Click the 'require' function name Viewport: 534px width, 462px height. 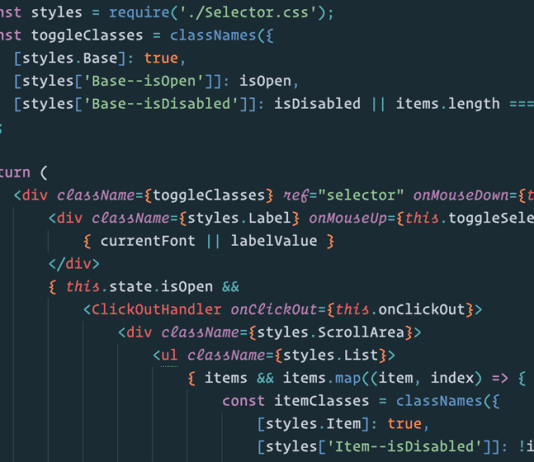pos(139,13)
